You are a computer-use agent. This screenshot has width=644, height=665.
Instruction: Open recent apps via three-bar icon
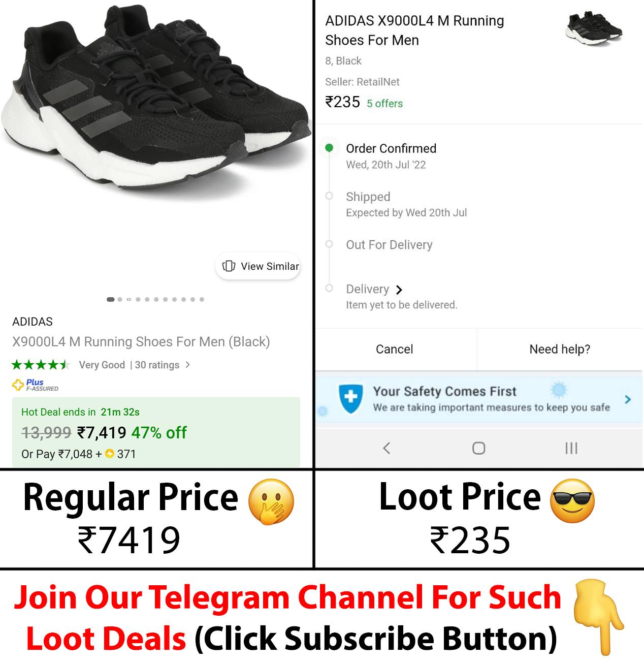tap(571, 448)
